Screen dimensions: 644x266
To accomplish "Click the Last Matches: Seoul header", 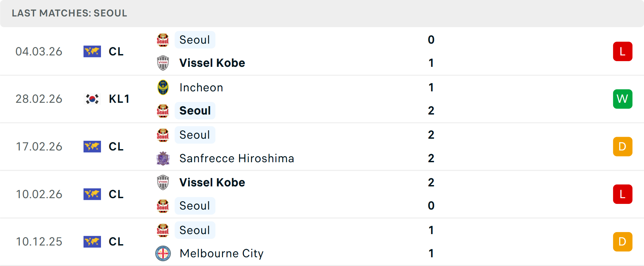I will (69, 13).
